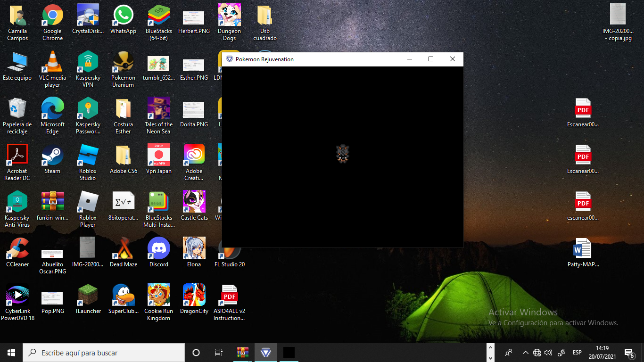Show hidden system tray icons
Image resolution: width=644 pixels, height=362 pixels.
pos(525,353)
